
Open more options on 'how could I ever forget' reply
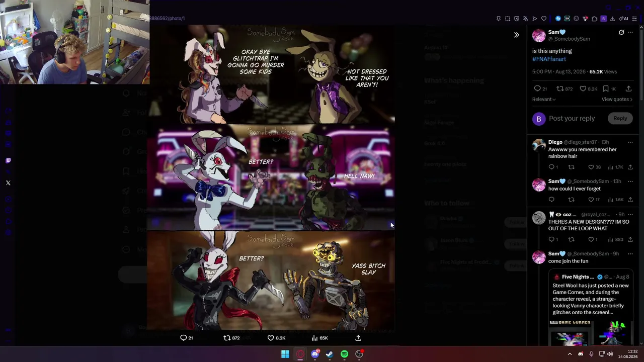click(630, 181)
